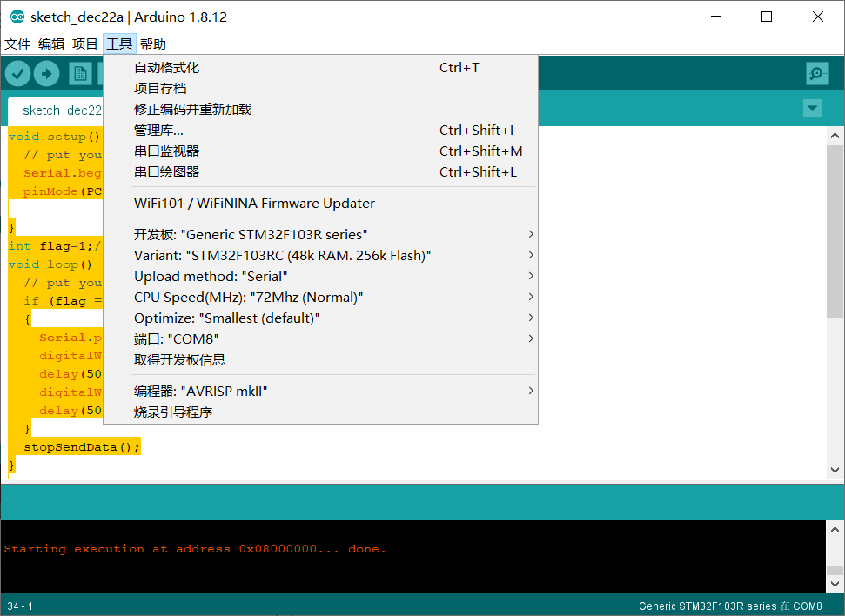Image resolution: width=845 pixels, height=616 pixels.
Task: Click the stopSendData(); code line
Action: click(82, 447)
